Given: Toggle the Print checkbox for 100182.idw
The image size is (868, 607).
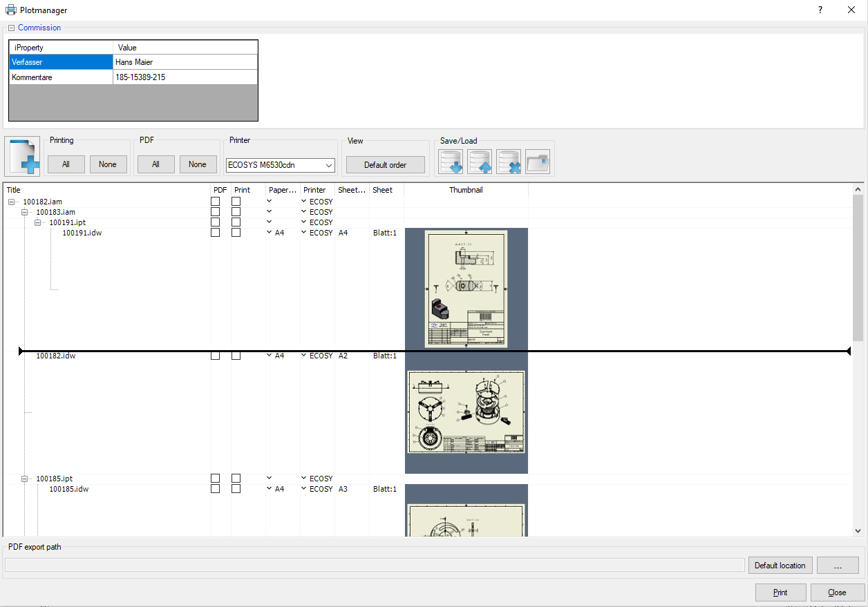Looking at the screenshot, I should (x=236, y=356).
